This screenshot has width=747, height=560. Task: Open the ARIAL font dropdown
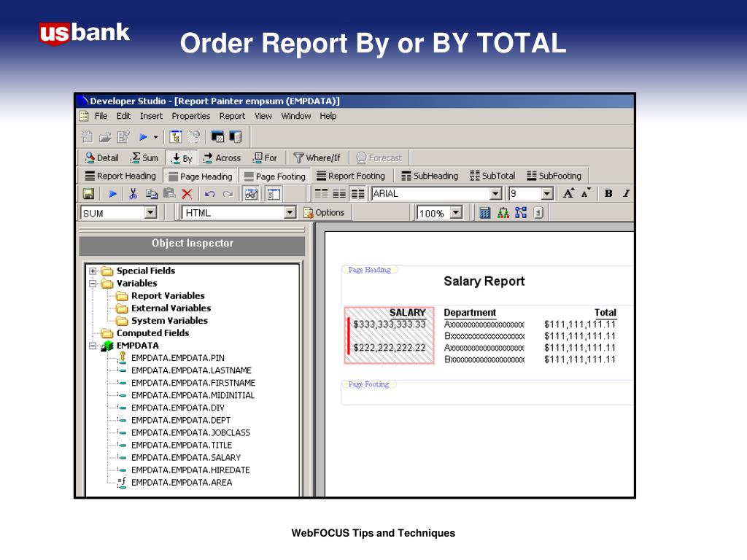tap(495, 193)
